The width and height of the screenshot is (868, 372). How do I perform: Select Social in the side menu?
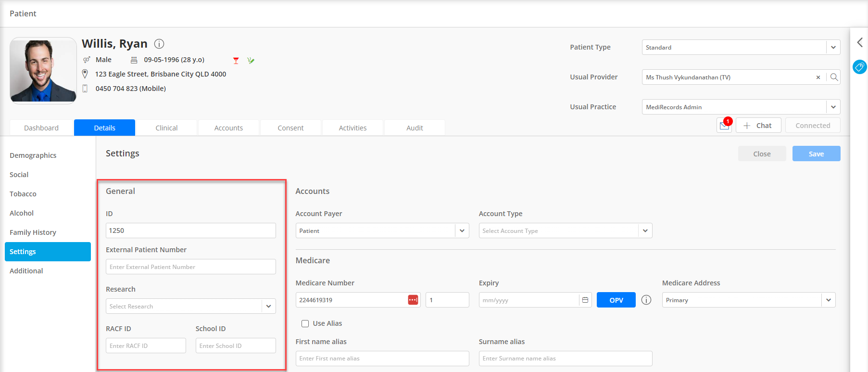click(48, 175)
